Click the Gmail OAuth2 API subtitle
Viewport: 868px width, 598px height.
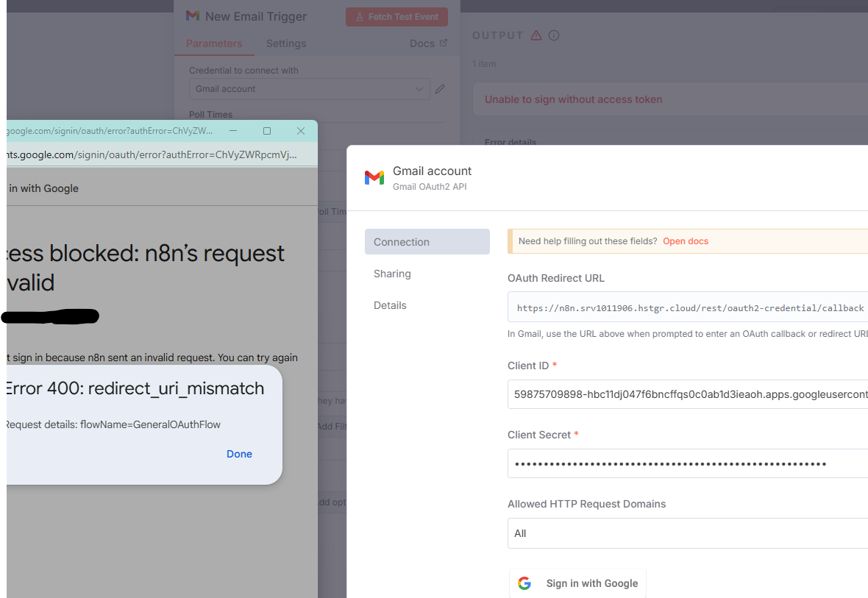click(430, 187)
